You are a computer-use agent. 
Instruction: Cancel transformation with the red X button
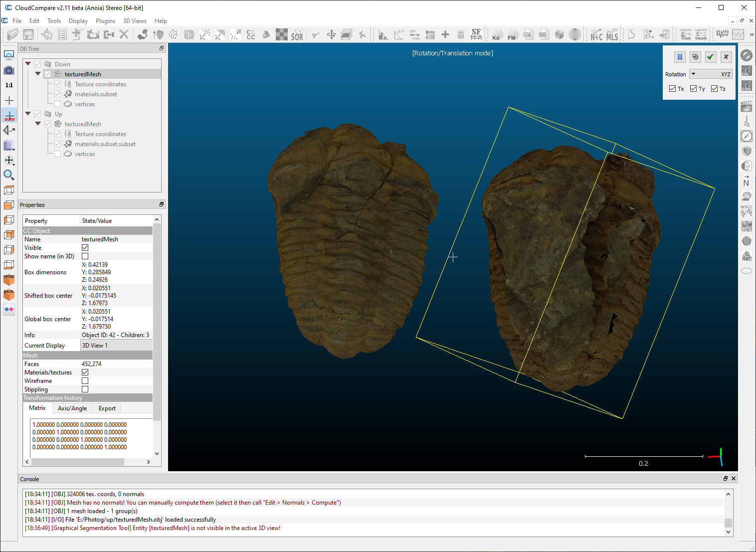pyautogui.click(x=726, y=57)
